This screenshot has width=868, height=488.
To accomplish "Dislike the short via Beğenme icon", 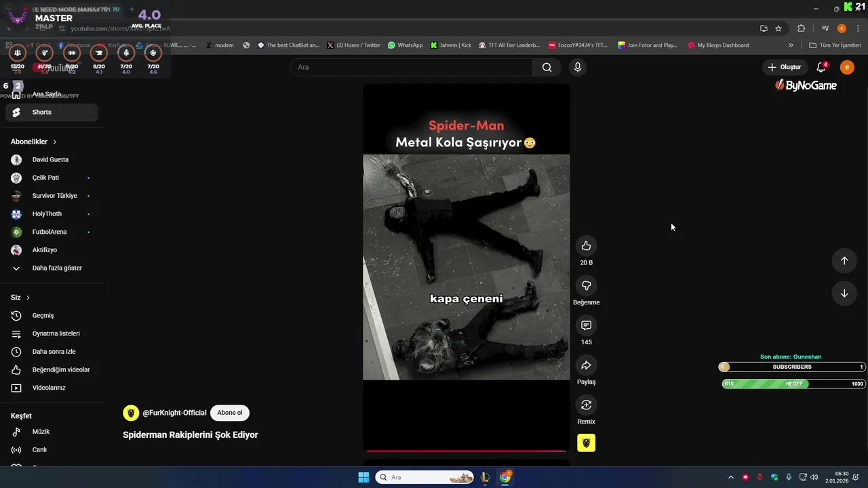I will 586,285.
